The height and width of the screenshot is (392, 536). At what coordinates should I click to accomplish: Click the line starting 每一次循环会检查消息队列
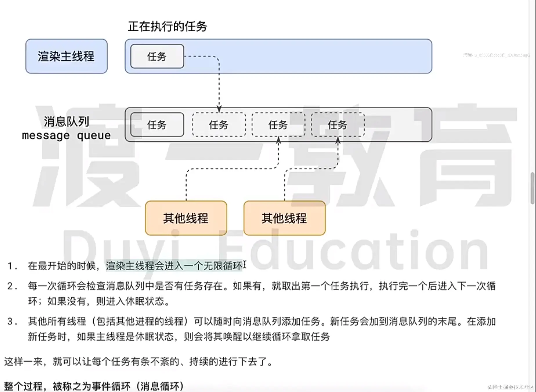pyautogui.click(x=262, y=286)
